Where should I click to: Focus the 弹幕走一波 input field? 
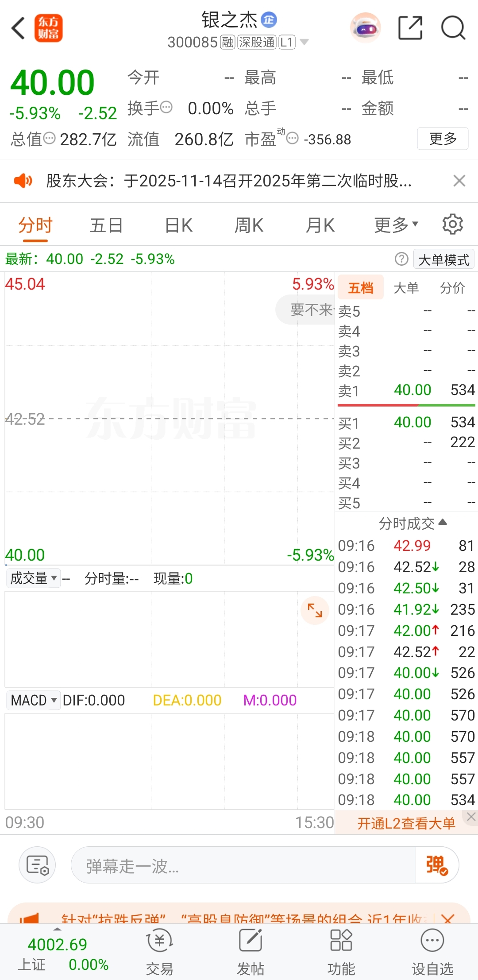[x=243, y=865]
